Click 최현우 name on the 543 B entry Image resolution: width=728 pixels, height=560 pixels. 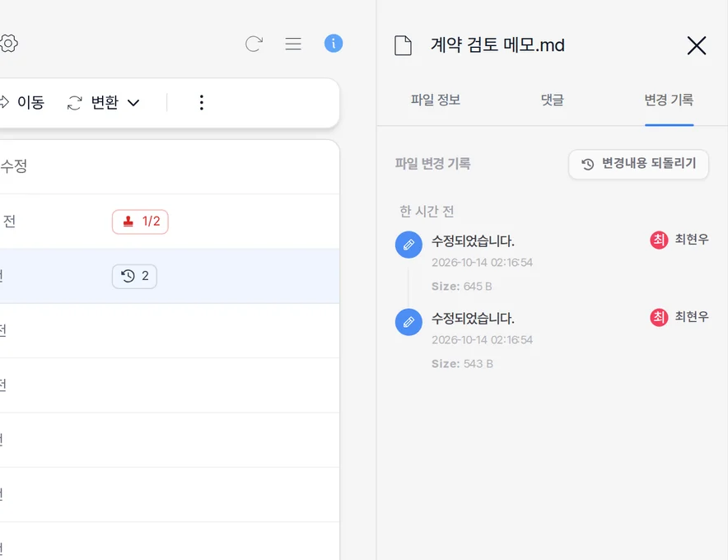tap(691, 317)
